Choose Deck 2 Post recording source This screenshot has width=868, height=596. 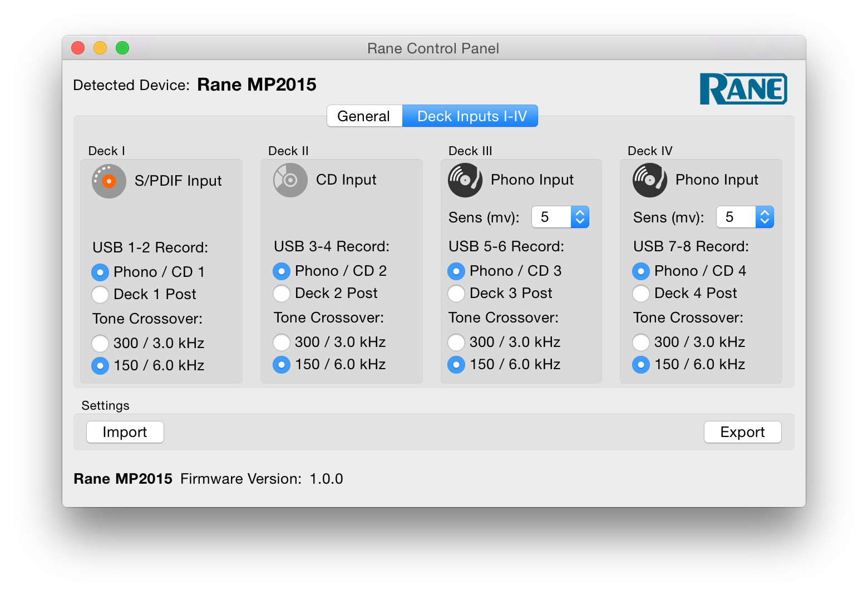(x=282, y=293)
